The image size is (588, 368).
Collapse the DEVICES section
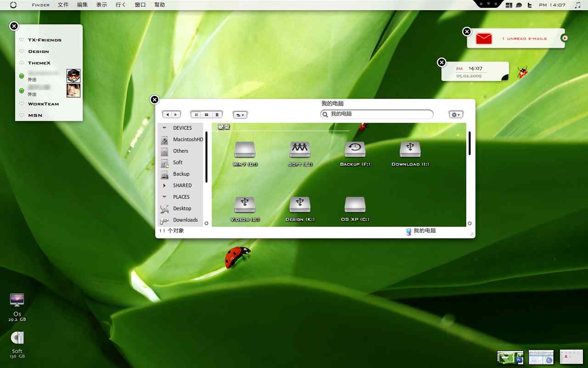(164, 128)
